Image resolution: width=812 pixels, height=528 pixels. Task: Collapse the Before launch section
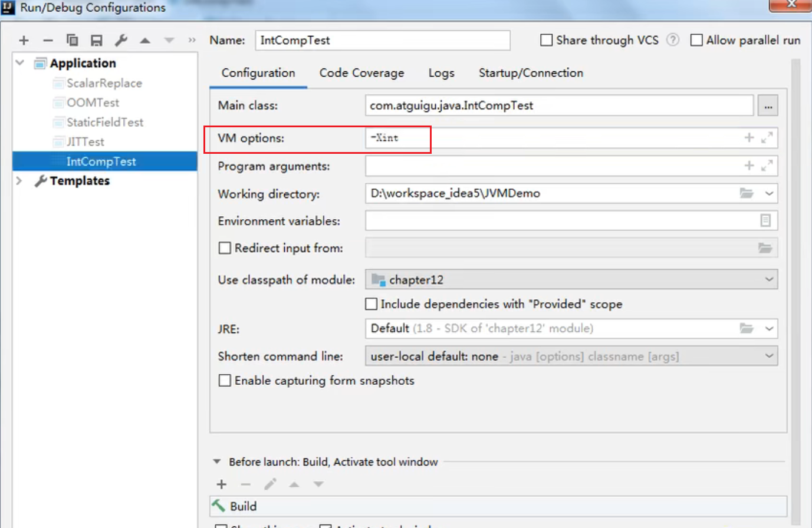pyautogui.click(x=217, y=462)
